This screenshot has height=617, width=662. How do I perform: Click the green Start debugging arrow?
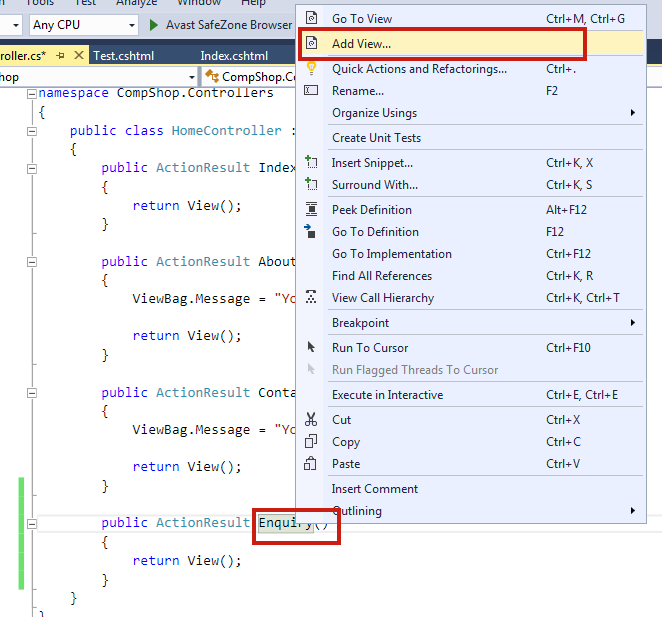pos(154,25)
